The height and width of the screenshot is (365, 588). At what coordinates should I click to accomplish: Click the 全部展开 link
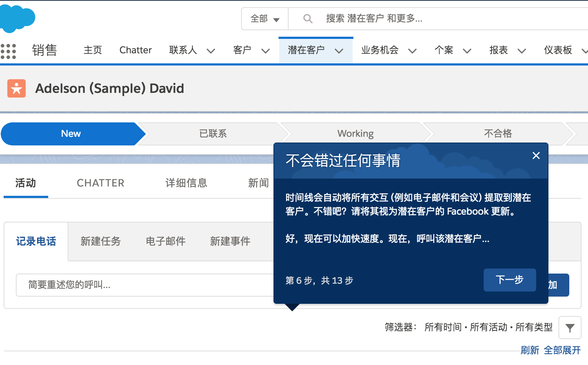tap(562, 350)
